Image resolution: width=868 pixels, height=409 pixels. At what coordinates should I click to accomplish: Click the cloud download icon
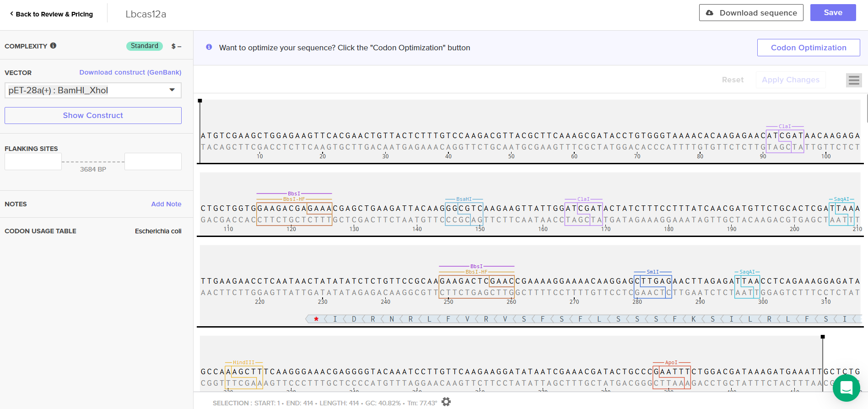710,13
